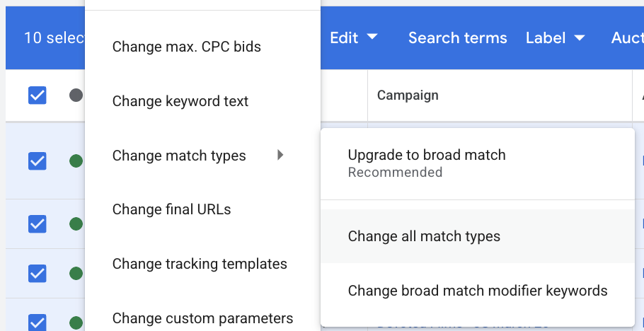This screenshot has width=644, height=331.
Task: Click Change custom parameters menu entry
Action: click(x=202, y=318)
